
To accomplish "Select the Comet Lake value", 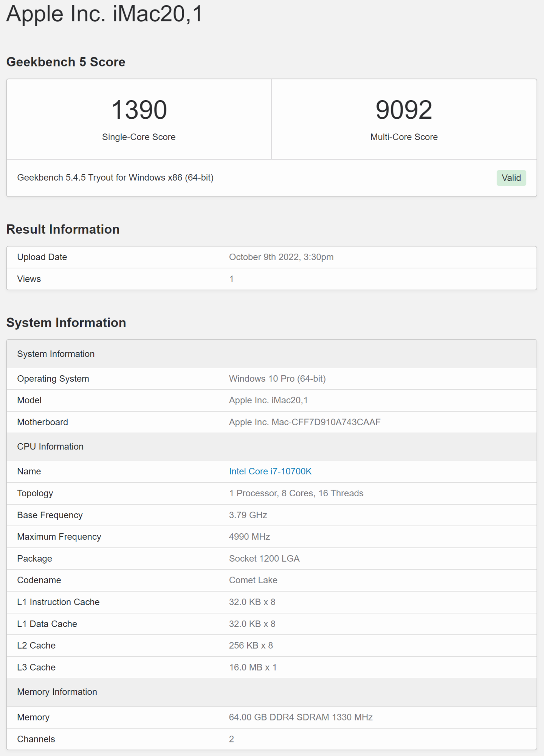I will pyautogui.click(x=253, y=580).
